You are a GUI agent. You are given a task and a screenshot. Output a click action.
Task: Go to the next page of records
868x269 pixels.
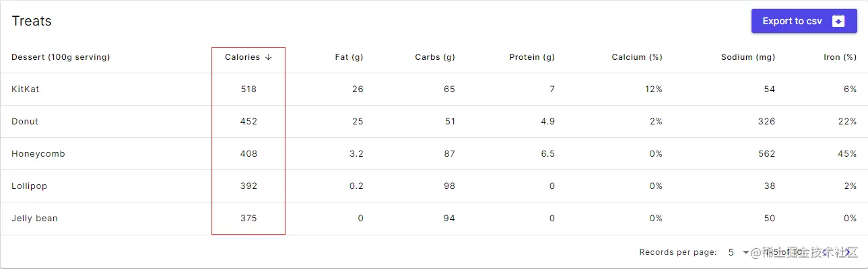tap(847, 252)
